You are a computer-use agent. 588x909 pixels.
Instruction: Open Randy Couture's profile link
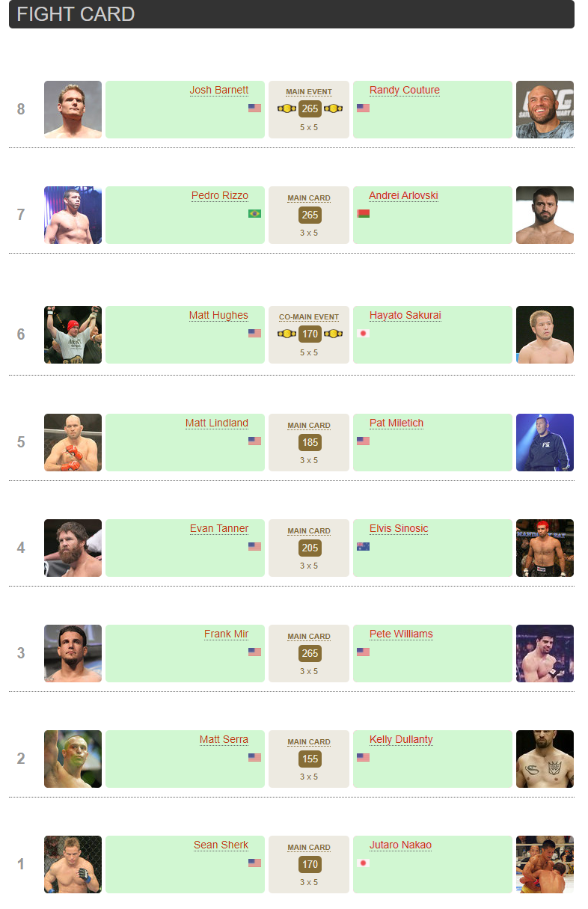point(404,91)
